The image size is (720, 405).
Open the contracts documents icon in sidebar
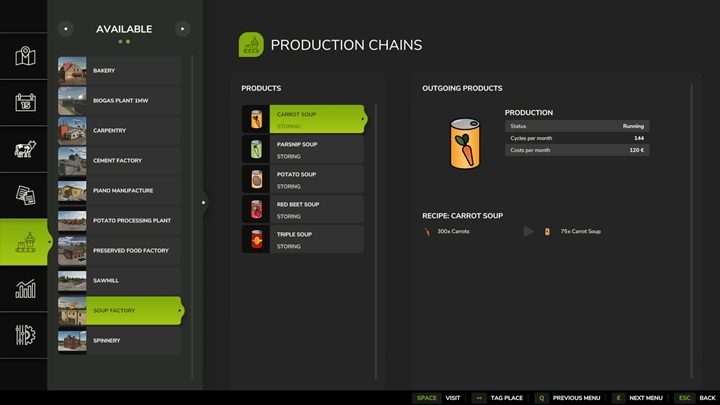click(25, 195)
